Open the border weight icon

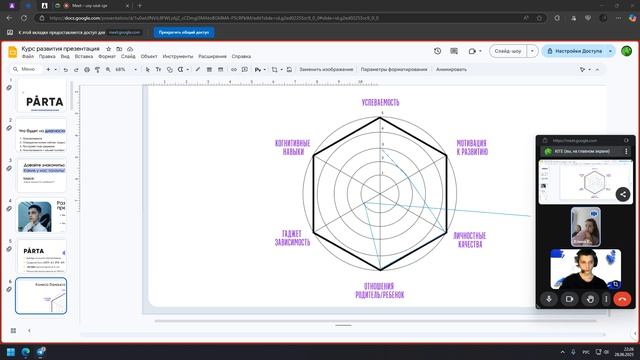[209, 70]
